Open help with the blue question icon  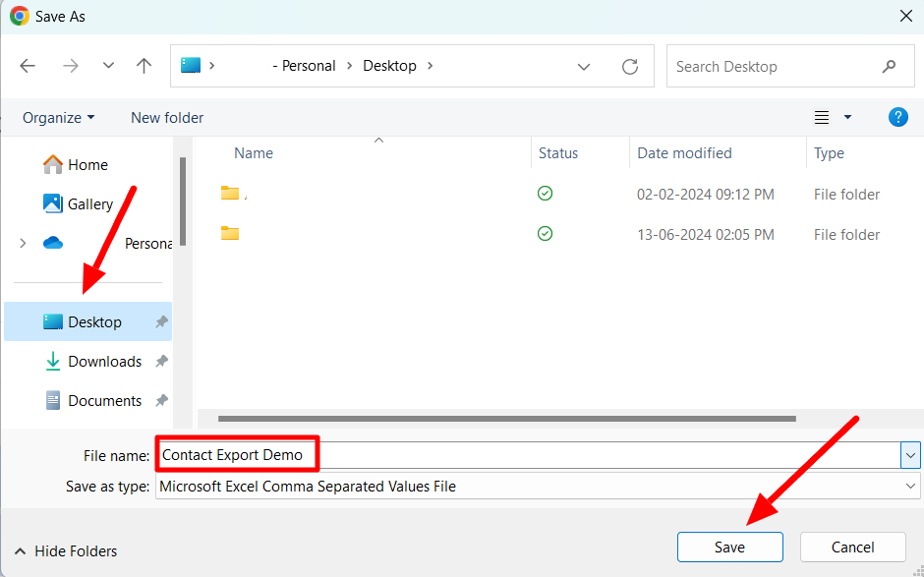(898, 117)
